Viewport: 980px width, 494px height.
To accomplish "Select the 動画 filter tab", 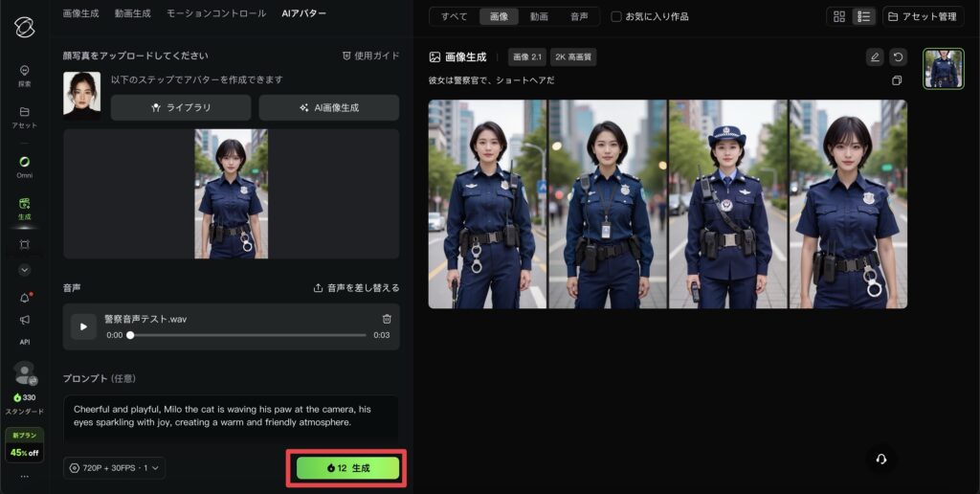I will [x=540, y=16].
